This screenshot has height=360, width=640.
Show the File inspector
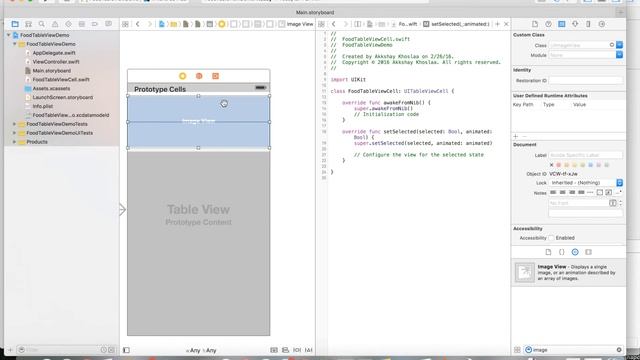click(x=535, y=24)
